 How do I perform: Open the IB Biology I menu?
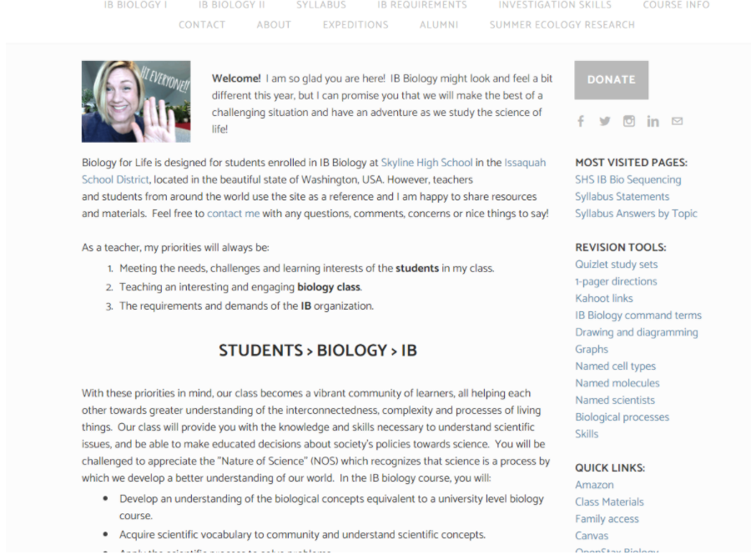(135, 5)
